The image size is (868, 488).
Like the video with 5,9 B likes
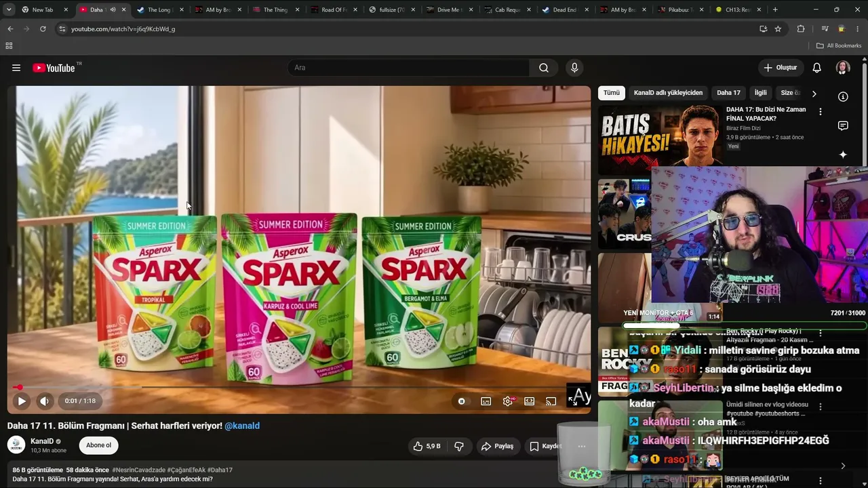coord(427,446)
